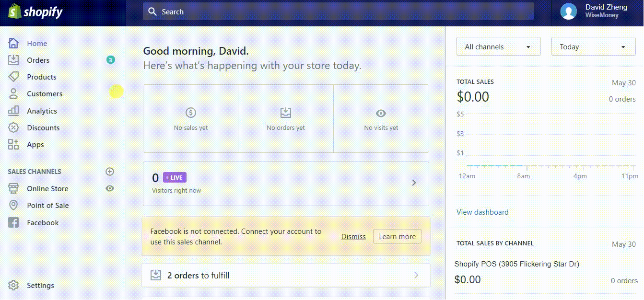Click the Shopify POS (3905 Flickering Star Dr) text
Viewport: 644px width, 300px height.
[517, 264]
